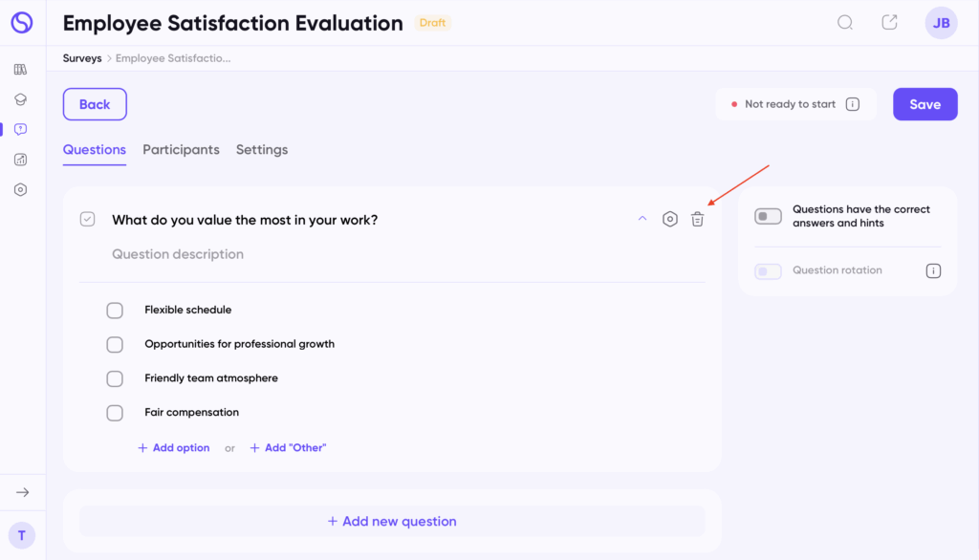
Task: Click the Add option link
Action: (174, 448)
